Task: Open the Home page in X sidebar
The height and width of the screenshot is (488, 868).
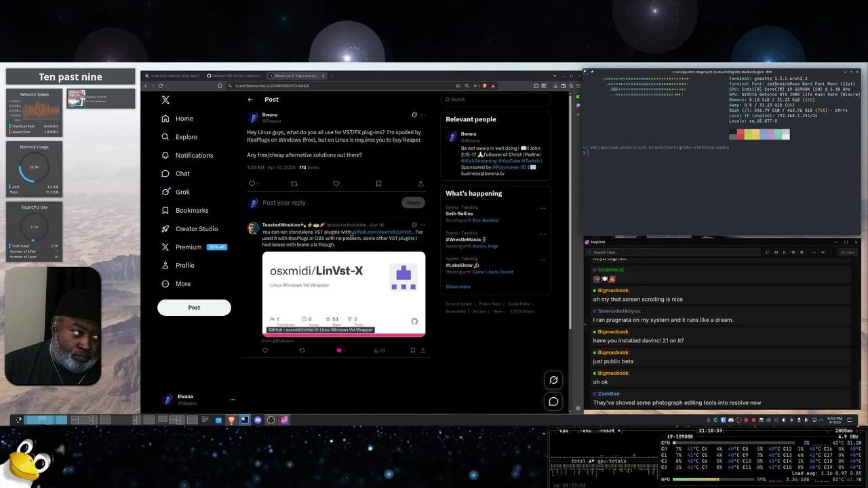Action: pos(177,119)
